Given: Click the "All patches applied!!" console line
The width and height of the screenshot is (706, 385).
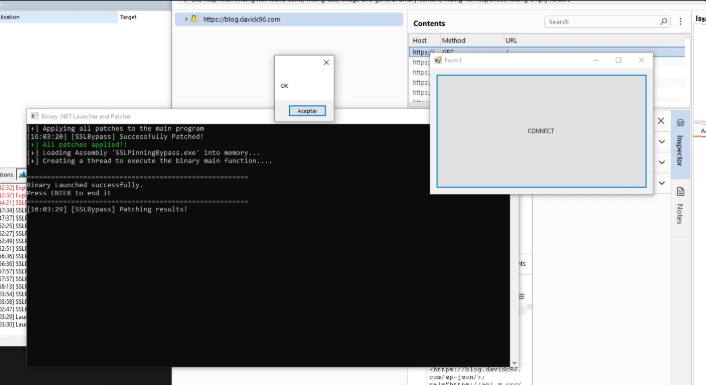Looking at the screenshot, I should (77, 145).
